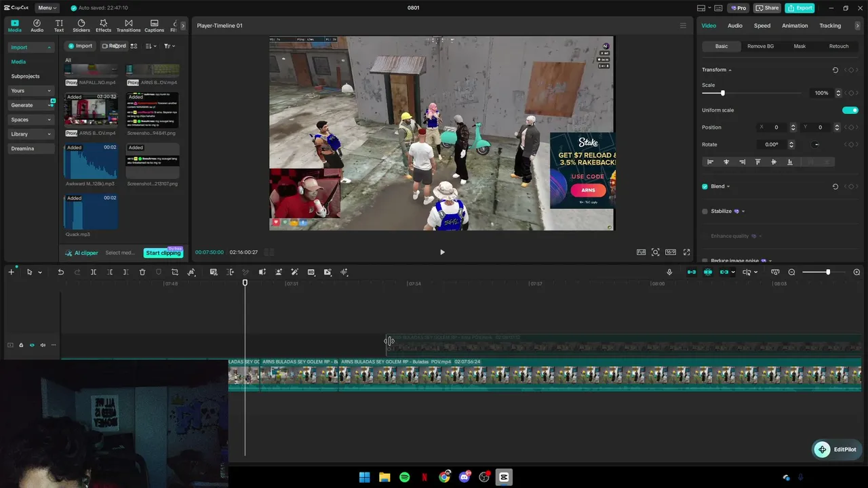This screenshot has width=868, height=488.
Task: Click the Share button
Action: pyautogui.click(x=768, y=8)
